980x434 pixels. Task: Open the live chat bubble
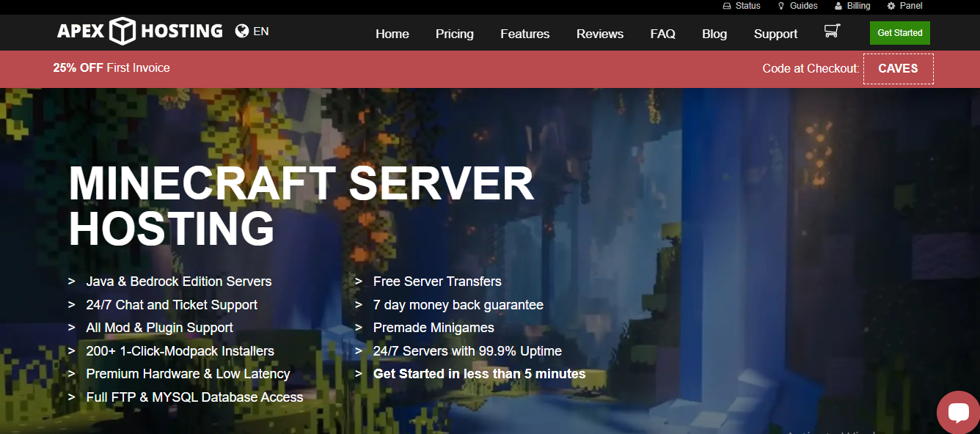click(x=959, y=412)
